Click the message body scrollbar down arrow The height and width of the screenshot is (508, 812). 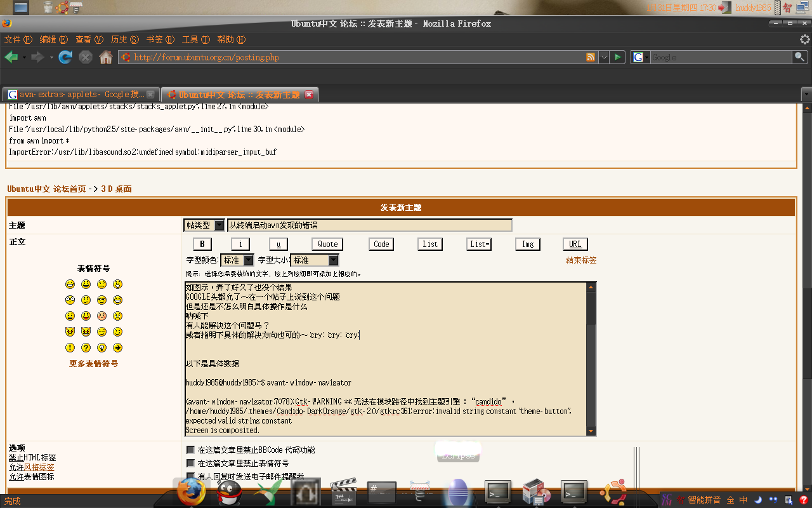point(591,431)
